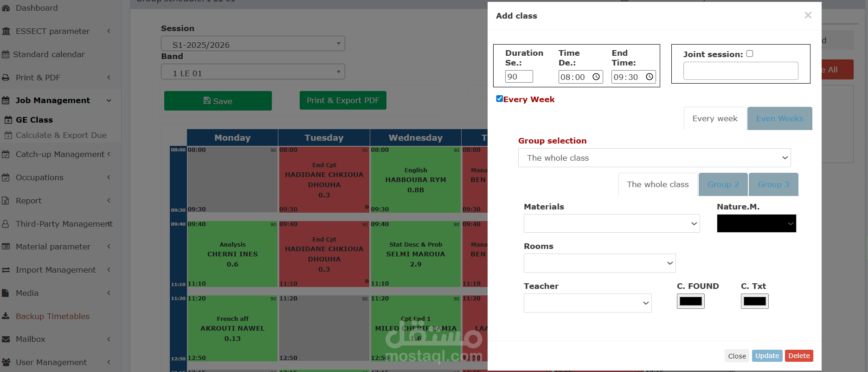Click the Close button in dialog footer
The height and width of the screenshot is (372, 868).
737,356
